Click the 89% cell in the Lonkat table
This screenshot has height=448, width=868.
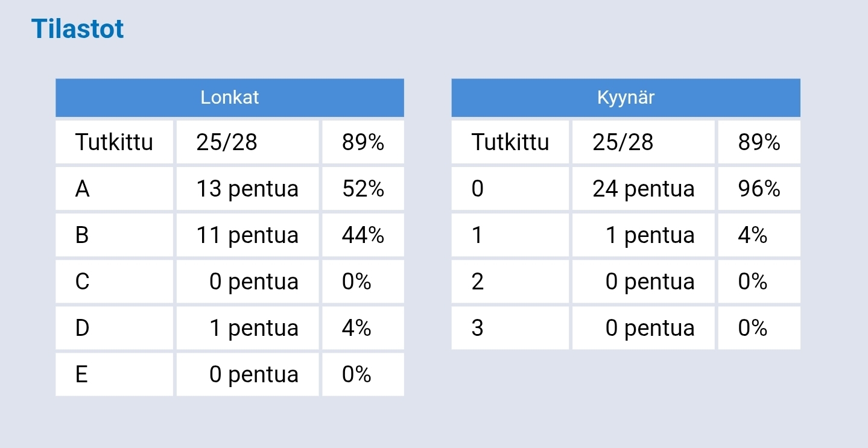363,142
